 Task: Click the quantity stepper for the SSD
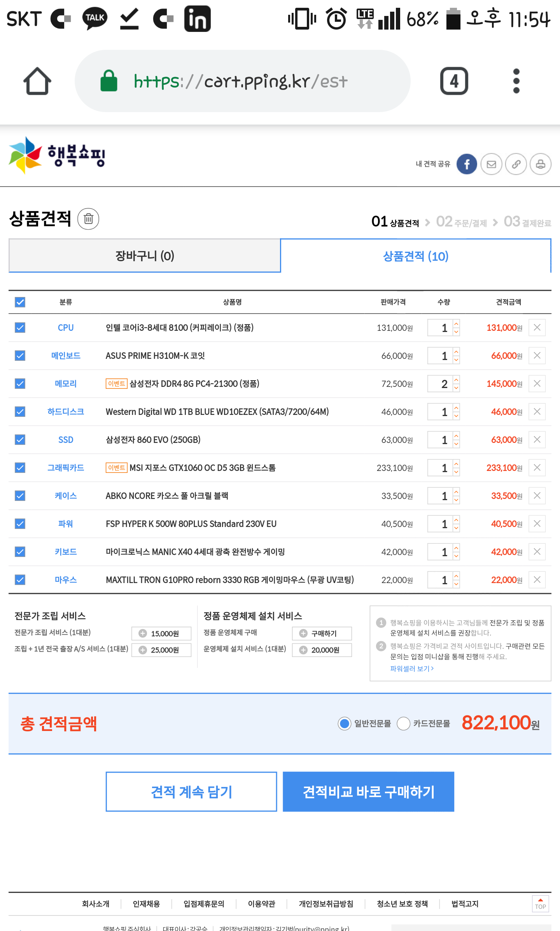(456, 440)
